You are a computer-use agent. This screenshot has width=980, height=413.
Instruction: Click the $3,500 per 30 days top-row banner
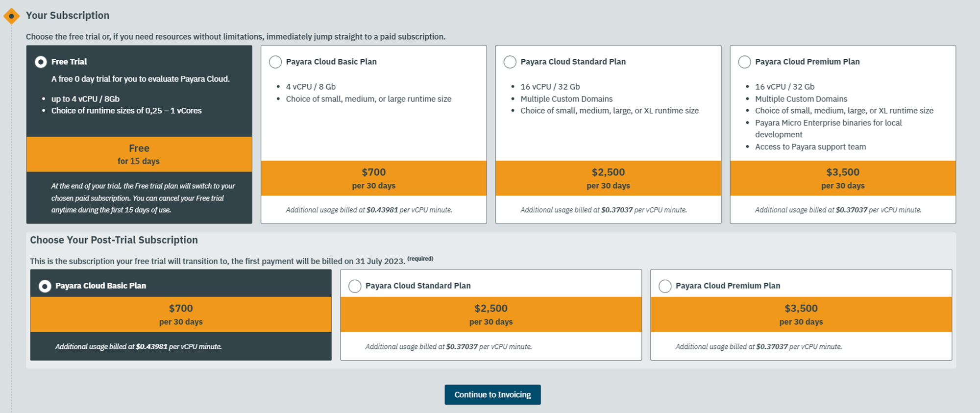pos(843,178)
